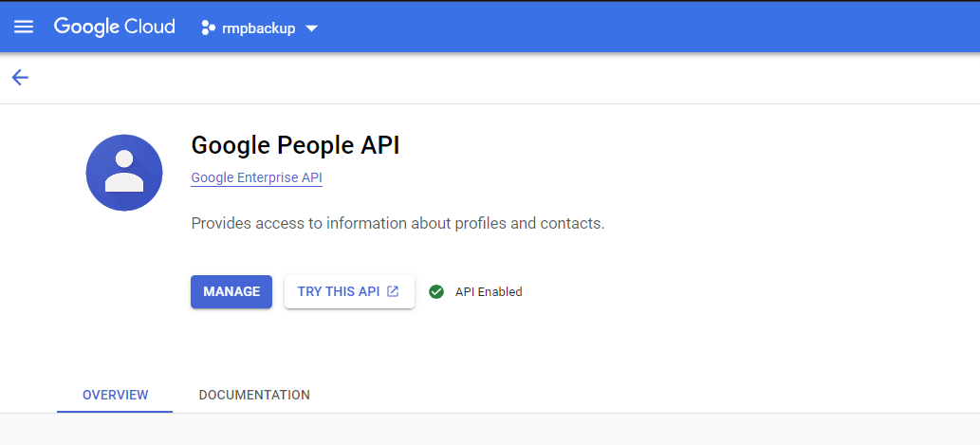Click the API Enabled status text

[489, 291]
